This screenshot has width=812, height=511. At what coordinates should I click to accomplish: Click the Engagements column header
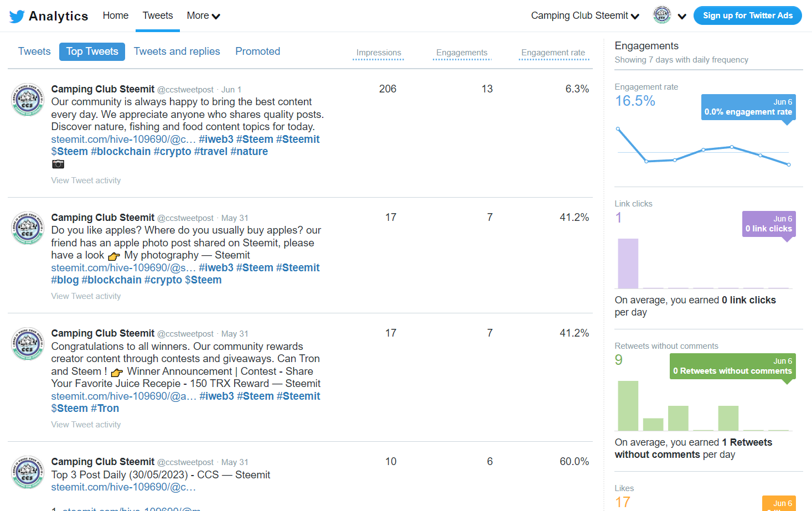tap(462, 53)
